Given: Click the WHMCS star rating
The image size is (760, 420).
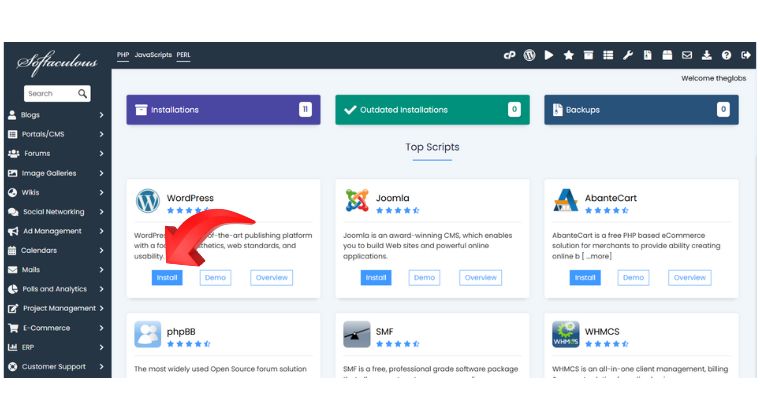Looking at the screenshot, I should 606,344.
